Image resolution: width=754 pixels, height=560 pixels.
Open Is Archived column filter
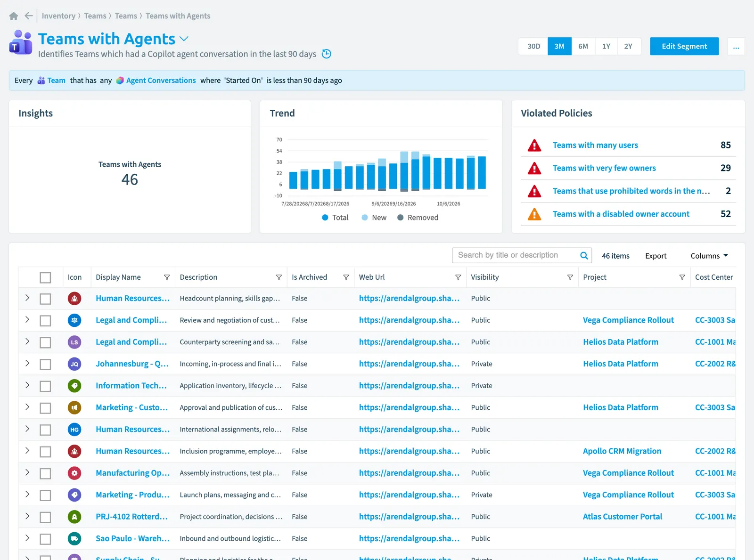tap(346, 277)
